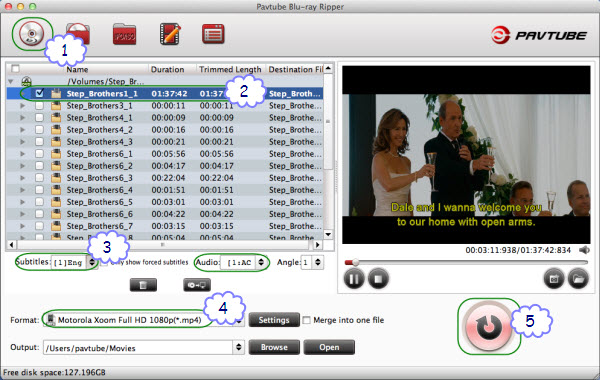Click the Angle stepper arrows
This screenshot has height=380, width=600.
point(318,263)
